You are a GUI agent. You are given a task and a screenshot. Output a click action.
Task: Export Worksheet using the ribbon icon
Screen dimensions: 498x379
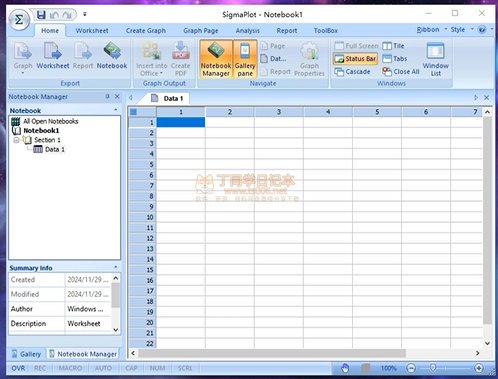click(53, 55)
